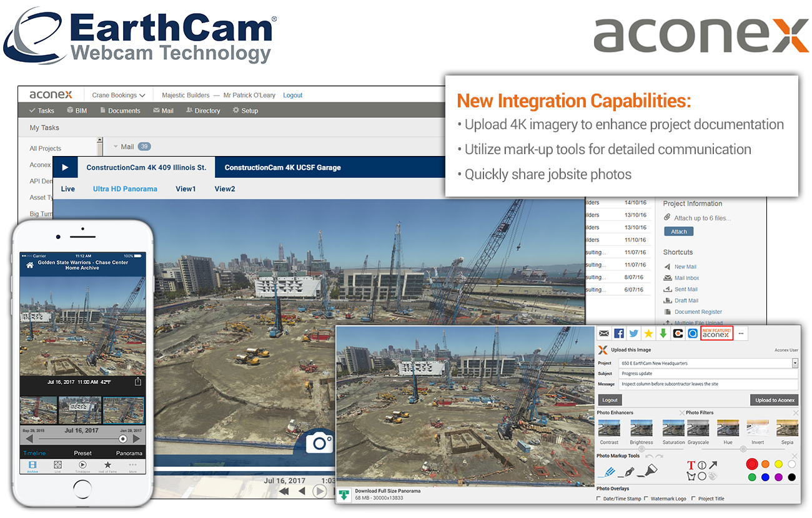Open the Directory menu
This screenshot has width=812, height=518.
coord(203,110)
